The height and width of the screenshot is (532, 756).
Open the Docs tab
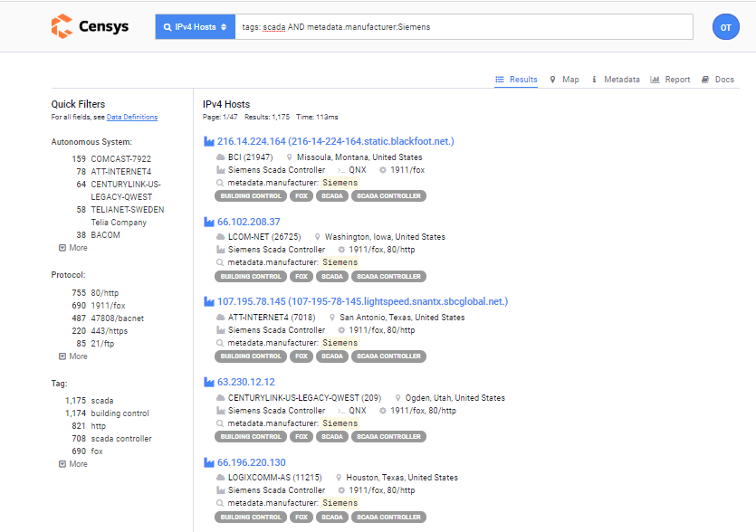718,80
